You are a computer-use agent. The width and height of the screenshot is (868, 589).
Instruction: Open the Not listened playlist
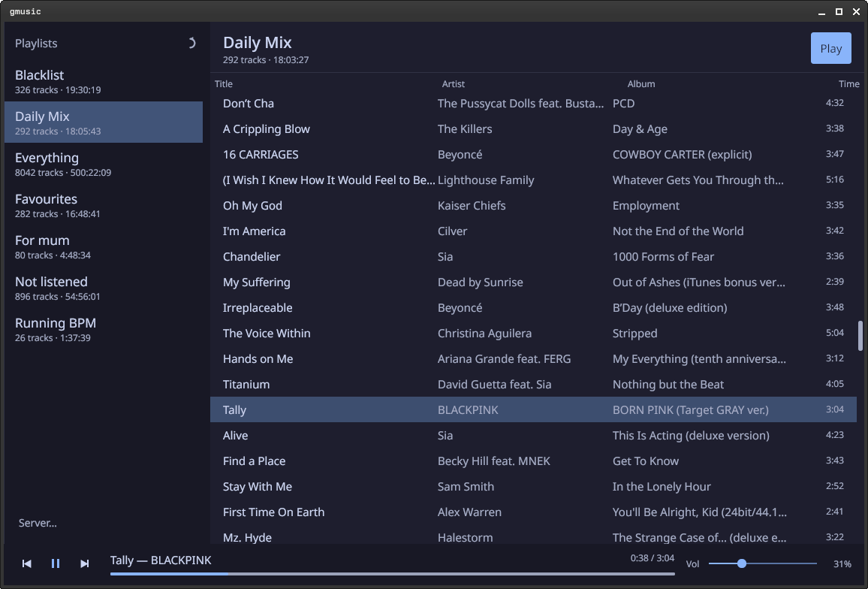pyautogui.click(x=104, y=288)
